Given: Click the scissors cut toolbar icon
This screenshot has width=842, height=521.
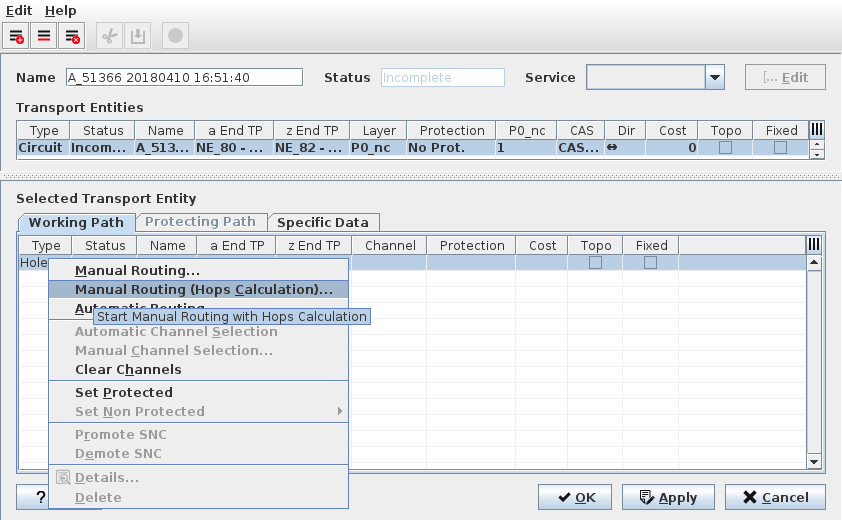Looking at the screenshot, I should 110,36.
